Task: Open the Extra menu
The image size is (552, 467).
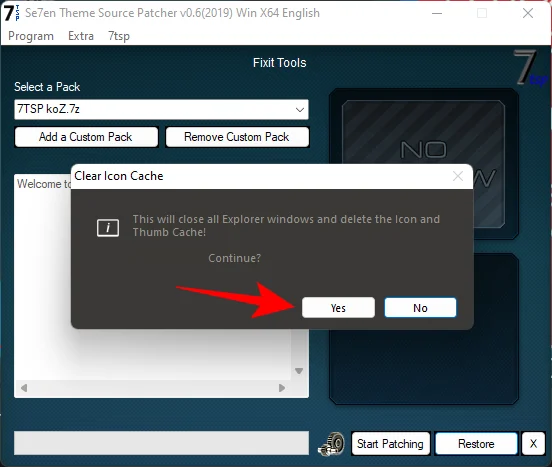Action: pyautogui.click(x=81, y=36)
